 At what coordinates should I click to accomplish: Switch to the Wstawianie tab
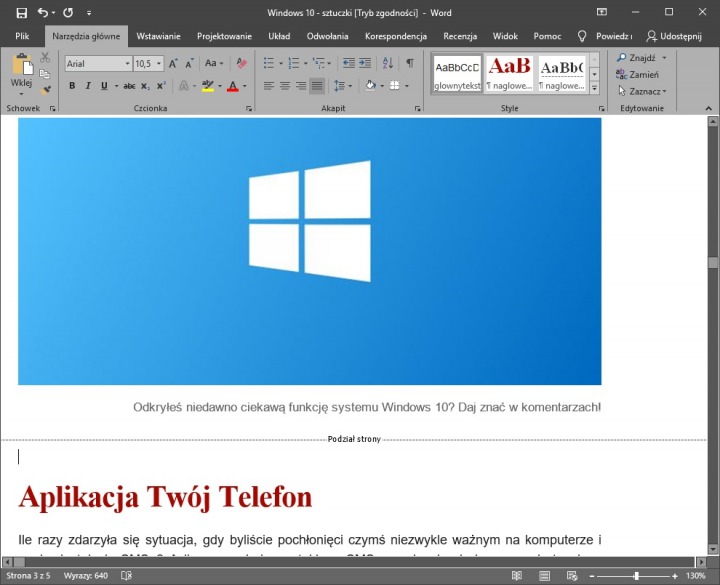tap(158, 36)
